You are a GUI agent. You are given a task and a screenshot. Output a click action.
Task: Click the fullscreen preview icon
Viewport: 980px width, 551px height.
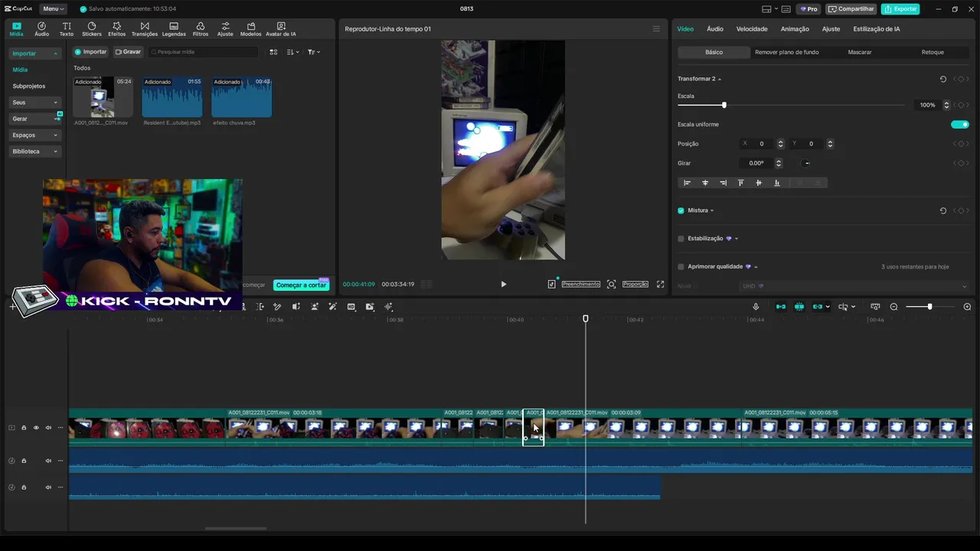[660, 284]
